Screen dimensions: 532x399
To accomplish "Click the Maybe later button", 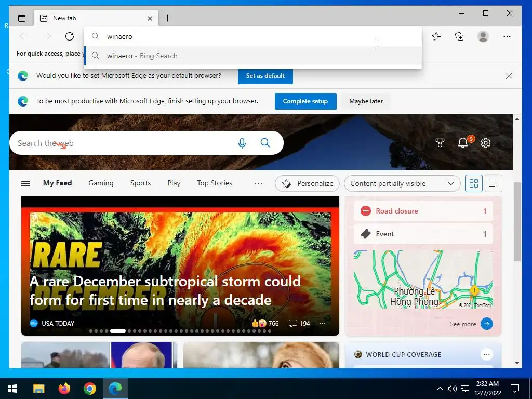I will (366, 101).
